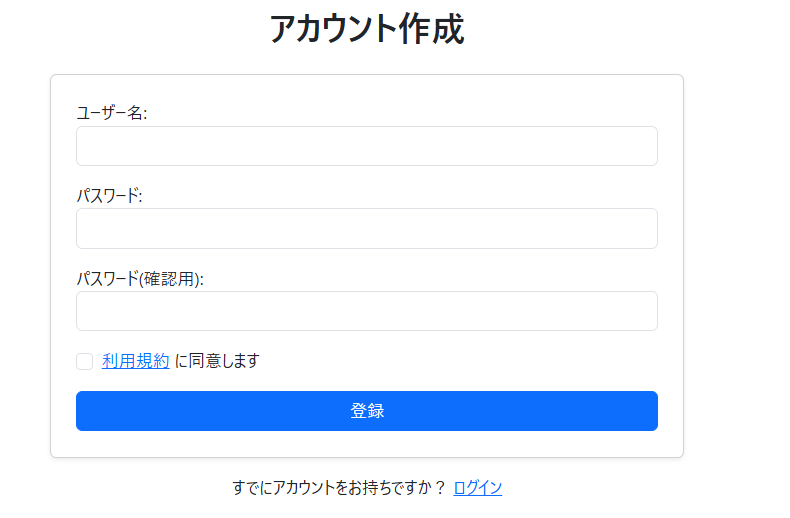
Task: Place cursor in the confirm-password box
Action: pos(366,311)
